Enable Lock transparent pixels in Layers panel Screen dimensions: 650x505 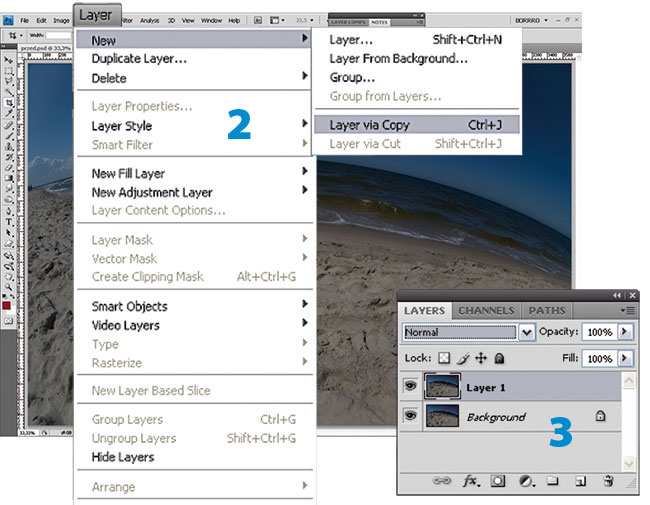tap(445, 358)
